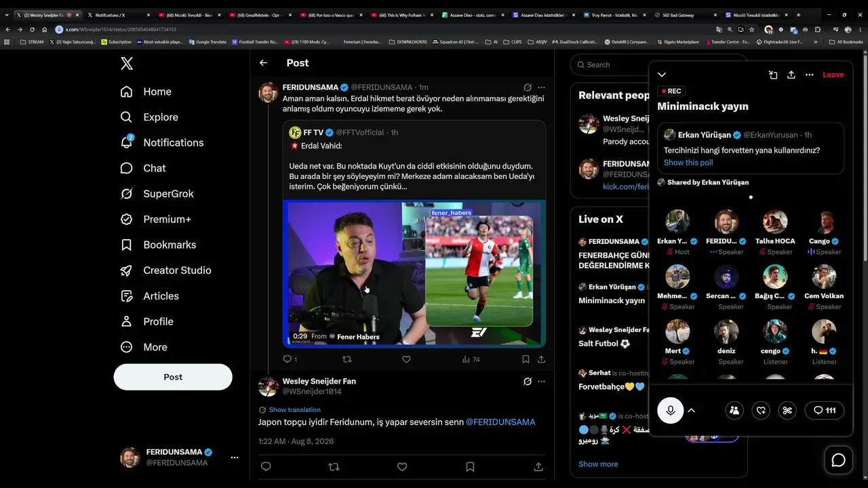Open the tab search dropdown arrow
The width and height of the screenshot is (868, 488).
(7, 15)
